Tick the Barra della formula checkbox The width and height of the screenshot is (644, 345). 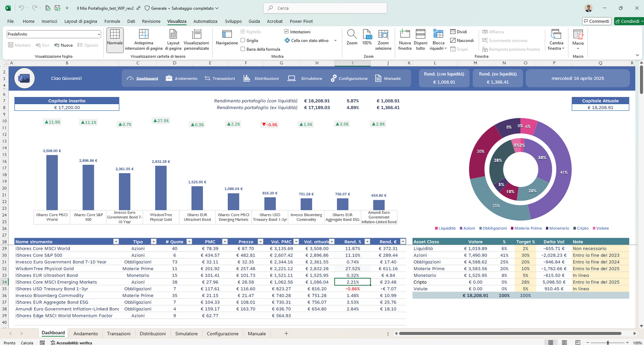coord(243,49)
